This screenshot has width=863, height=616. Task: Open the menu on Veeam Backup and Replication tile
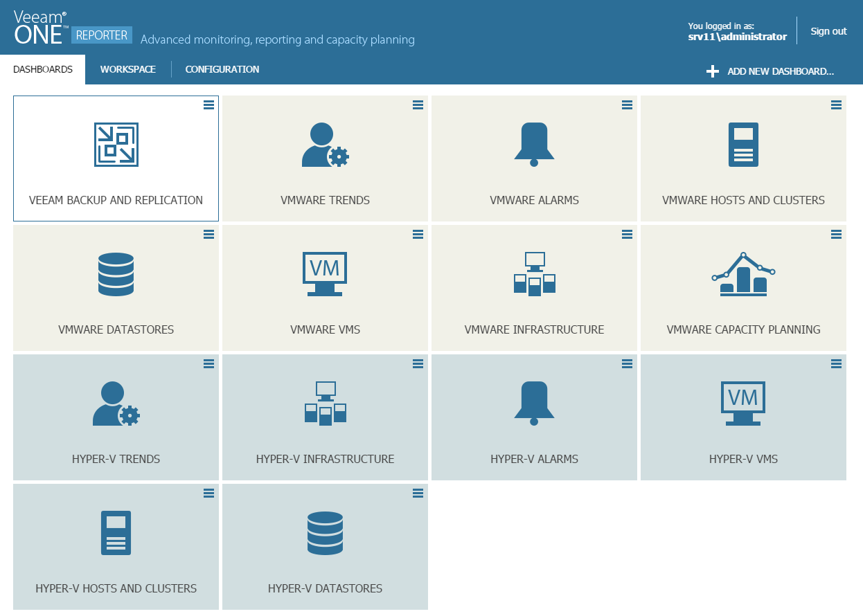[208, 105]
